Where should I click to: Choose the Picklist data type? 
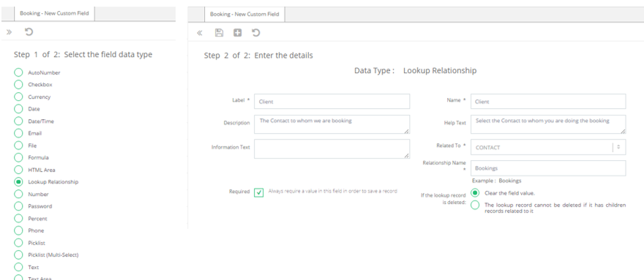pos(18,243)
